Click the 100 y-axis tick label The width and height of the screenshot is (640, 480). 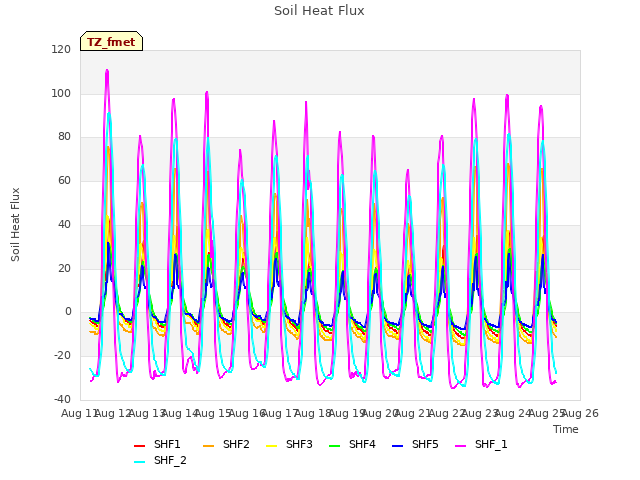click(61, 93)
